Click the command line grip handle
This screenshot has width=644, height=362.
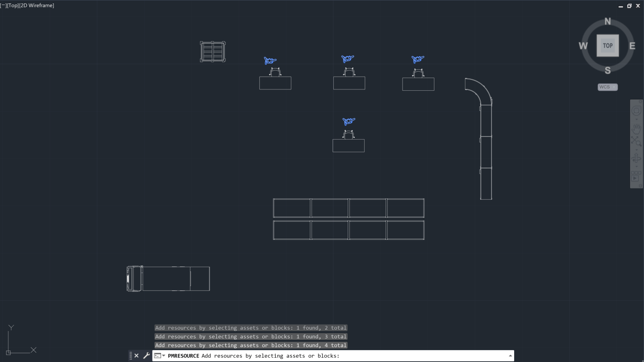[x=130, y=355]
